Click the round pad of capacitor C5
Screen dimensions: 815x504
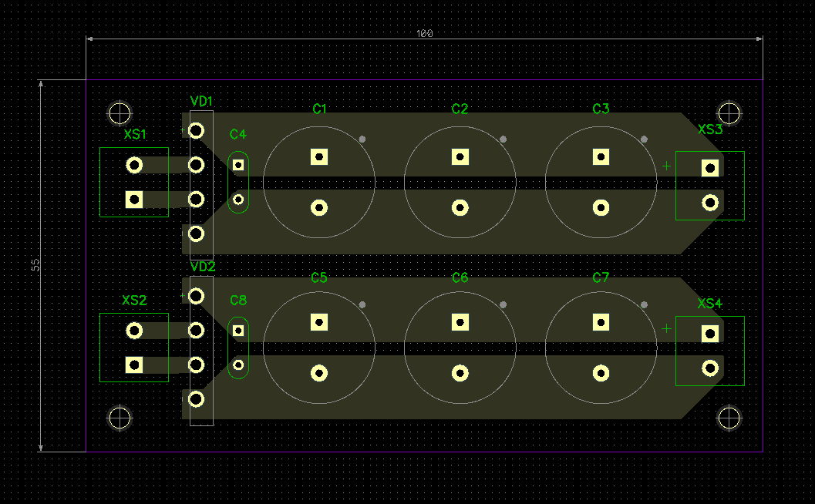coord(319,373)
